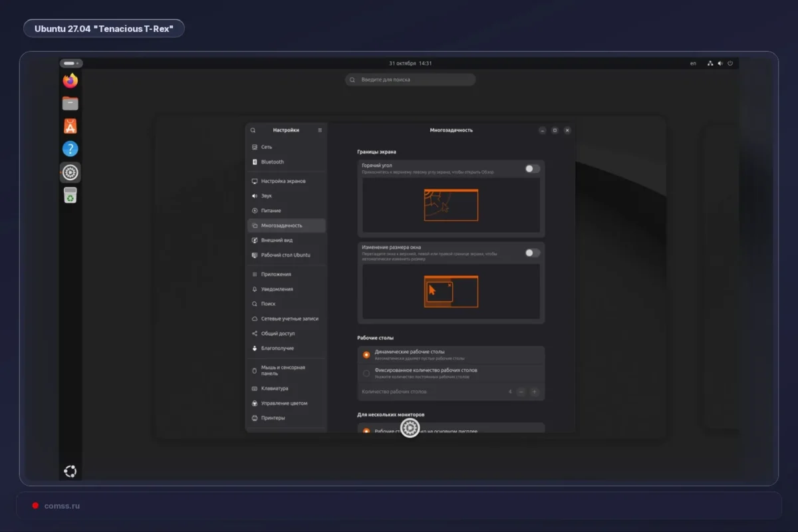Select Динамические рабочие столы radio button
Viewport: 798px width, 532px height.
click(x=366, y=354)
